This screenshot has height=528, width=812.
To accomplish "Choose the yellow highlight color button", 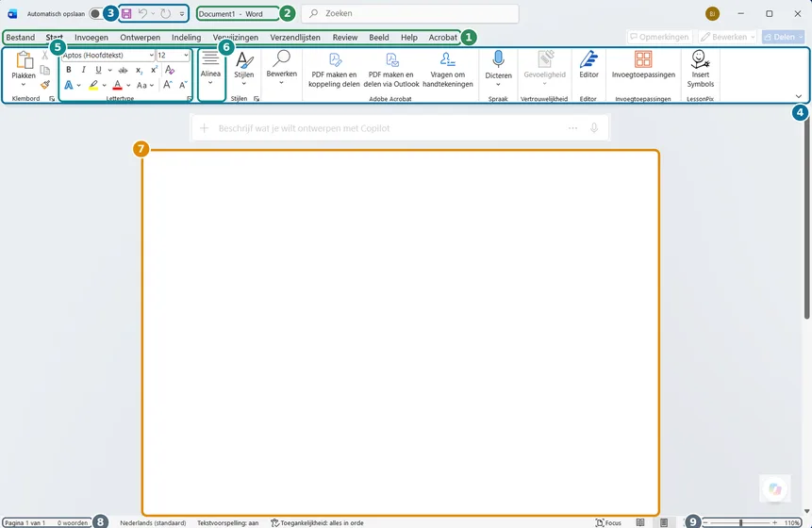I will point(93,85).
